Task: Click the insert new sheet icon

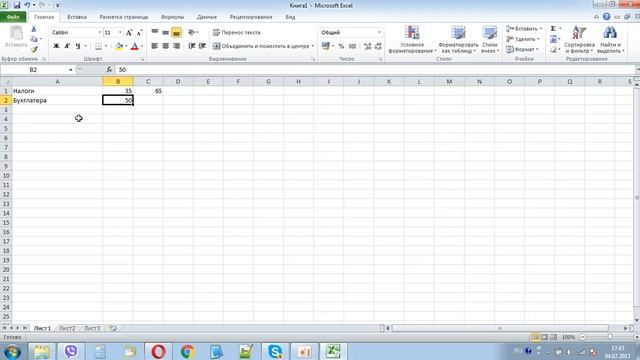Action: click(113, 328)
